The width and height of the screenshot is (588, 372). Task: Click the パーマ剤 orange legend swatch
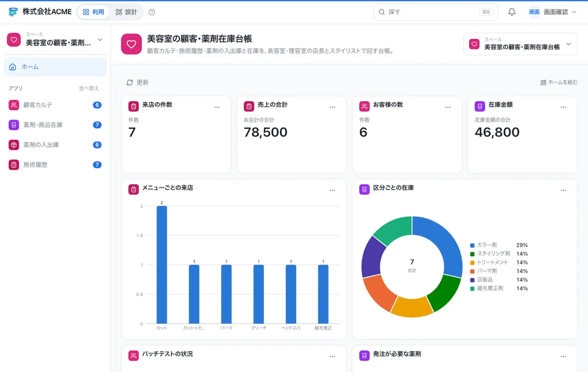472,271
